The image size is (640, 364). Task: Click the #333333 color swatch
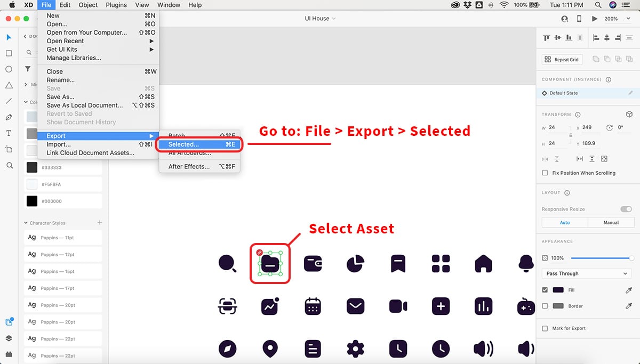coord(32,167)
